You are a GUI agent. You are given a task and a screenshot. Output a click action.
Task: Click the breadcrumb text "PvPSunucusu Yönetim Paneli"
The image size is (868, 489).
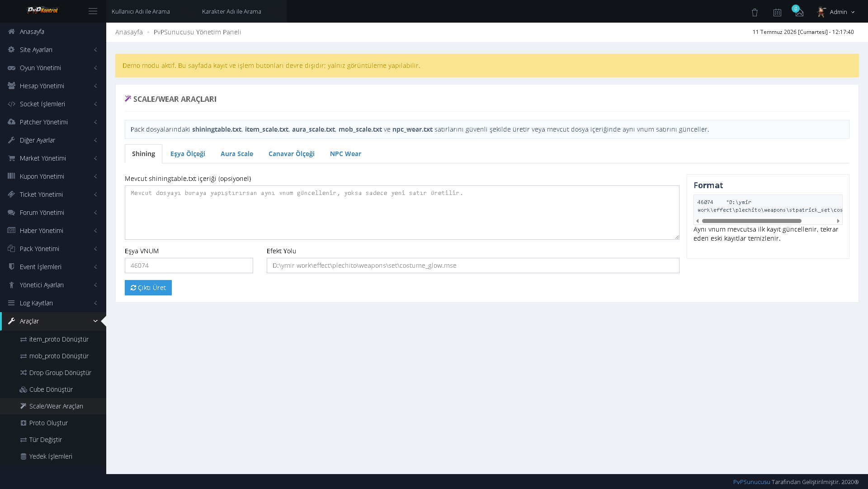[x=197, y=32]
